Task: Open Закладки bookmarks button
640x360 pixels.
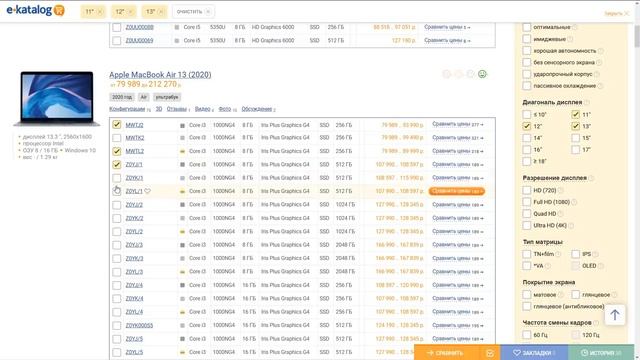Action: pos(534,353)
